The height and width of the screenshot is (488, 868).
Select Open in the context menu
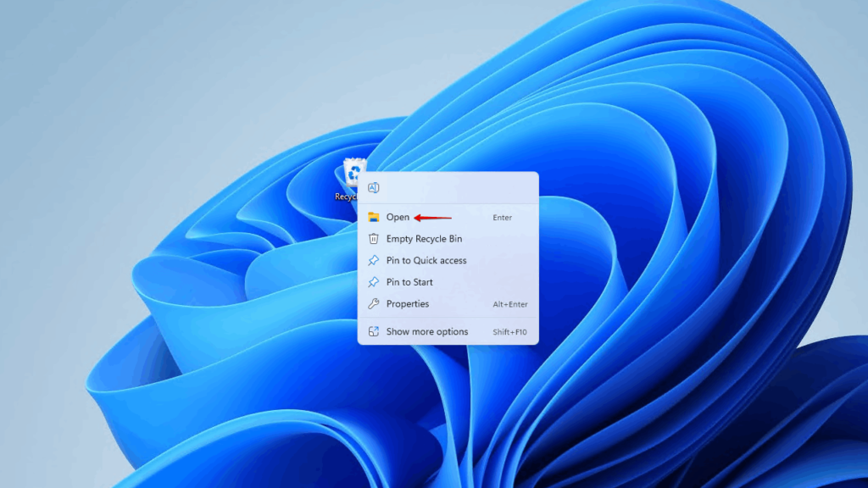coord(398,217)
